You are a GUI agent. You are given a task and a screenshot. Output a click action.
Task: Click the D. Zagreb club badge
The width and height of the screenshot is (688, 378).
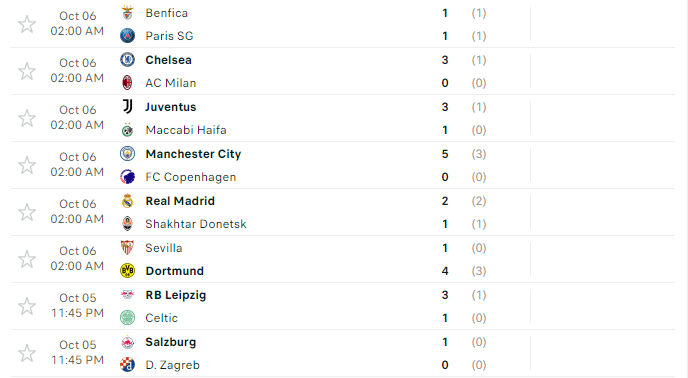tap(127, 365)
